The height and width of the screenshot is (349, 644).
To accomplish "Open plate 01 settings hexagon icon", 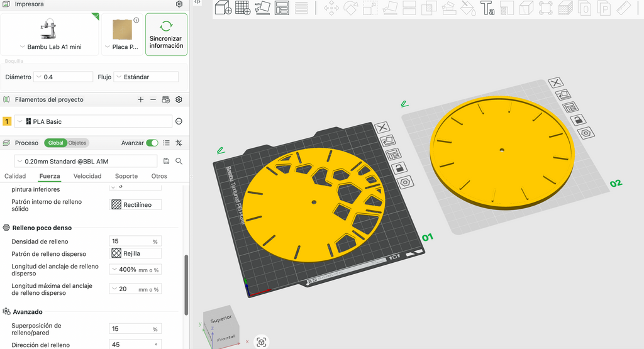I will point(405,182).
